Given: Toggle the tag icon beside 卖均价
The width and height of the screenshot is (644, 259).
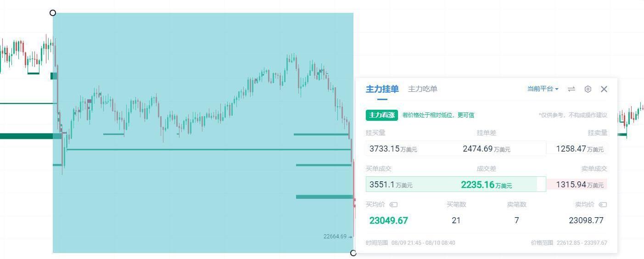Looking at the screenshot, I should [603, 204].
